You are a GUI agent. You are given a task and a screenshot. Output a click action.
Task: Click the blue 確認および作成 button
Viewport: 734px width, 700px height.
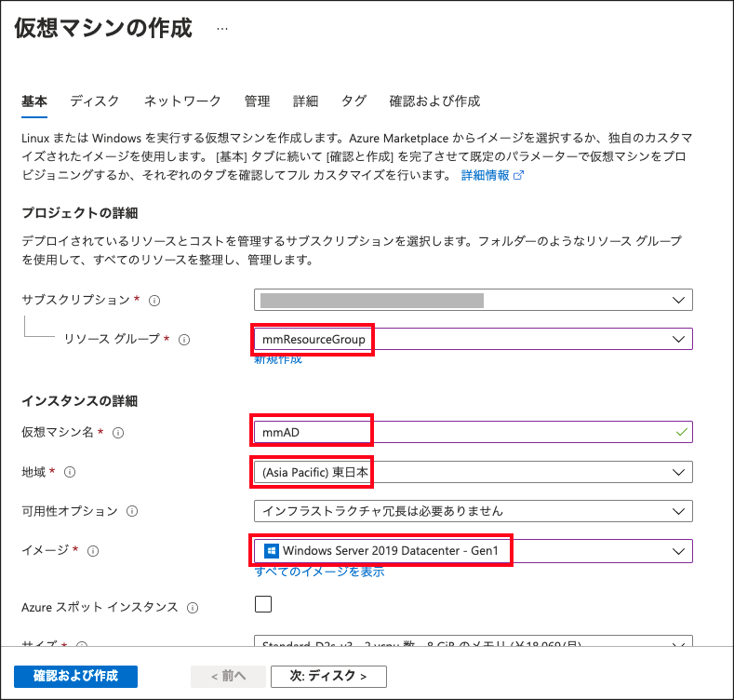[76, 676]
